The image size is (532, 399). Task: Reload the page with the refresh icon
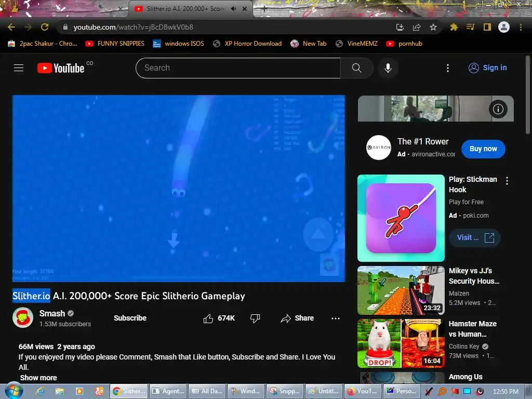(45, 27)
